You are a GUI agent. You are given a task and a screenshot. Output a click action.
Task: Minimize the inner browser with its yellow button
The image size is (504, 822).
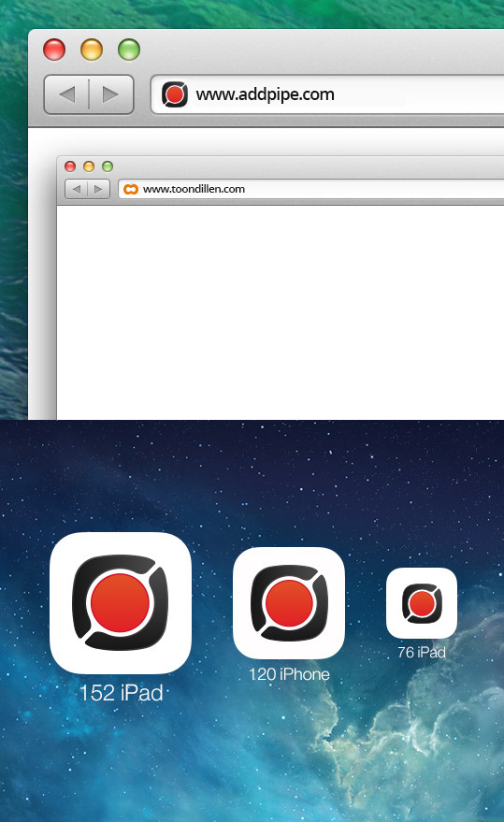pyautogui.click(x=89, y=166)
